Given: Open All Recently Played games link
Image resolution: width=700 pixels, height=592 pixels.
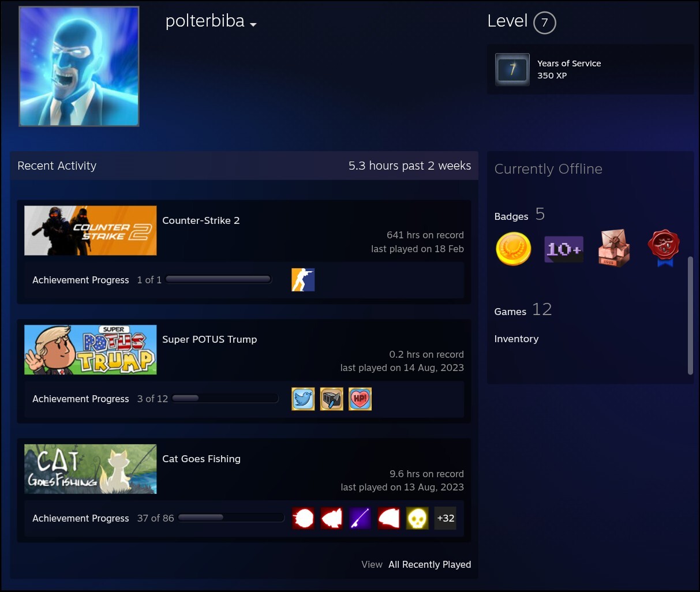Looking at the screenshot, I should click(x=429, y=564).
